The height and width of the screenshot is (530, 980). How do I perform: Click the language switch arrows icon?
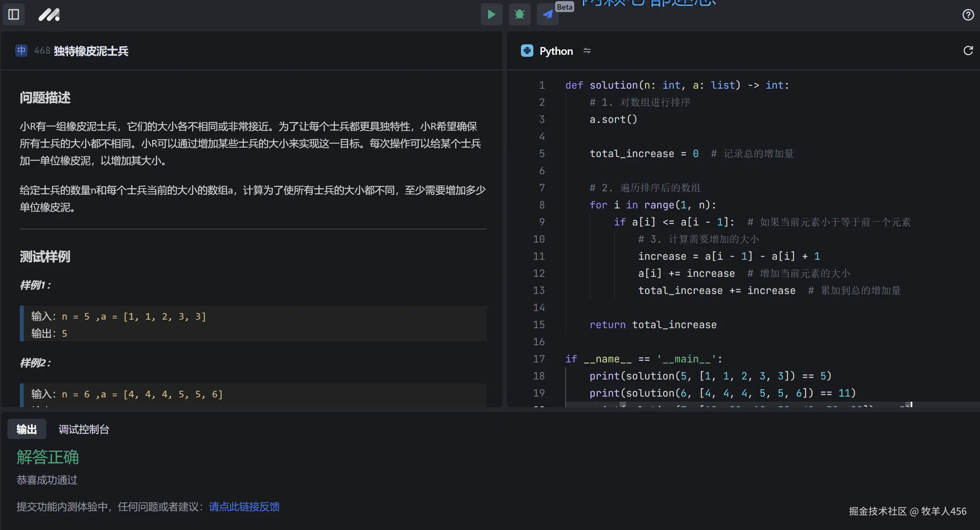tap(587, 51)
